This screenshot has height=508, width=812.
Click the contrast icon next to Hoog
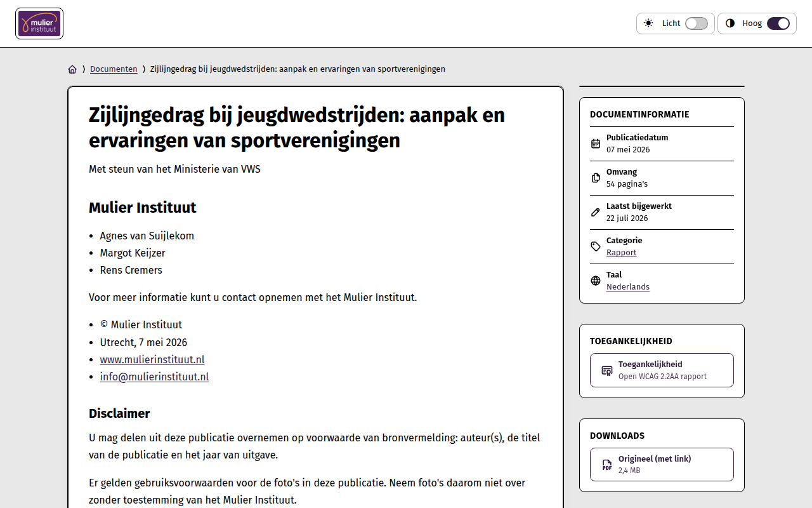tap(730, 23)
